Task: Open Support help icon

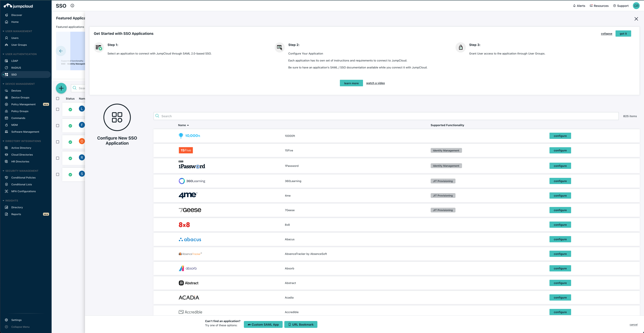Action: click(614, 6)
